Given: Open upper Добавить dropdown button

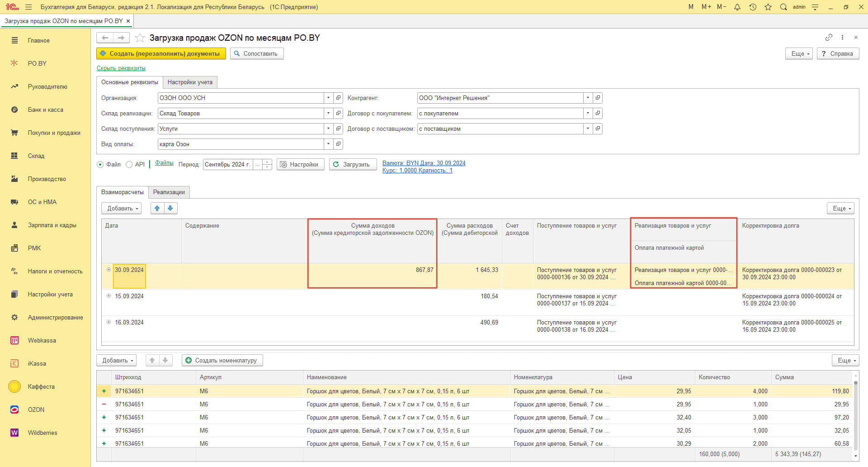Looking at the screenshot, I should (x=121, y=208).
